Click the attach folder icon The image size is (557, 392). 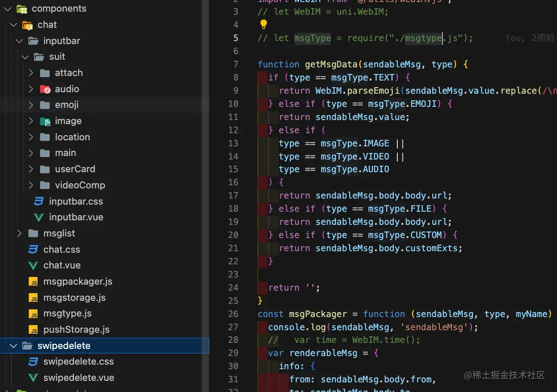(45, 73)
